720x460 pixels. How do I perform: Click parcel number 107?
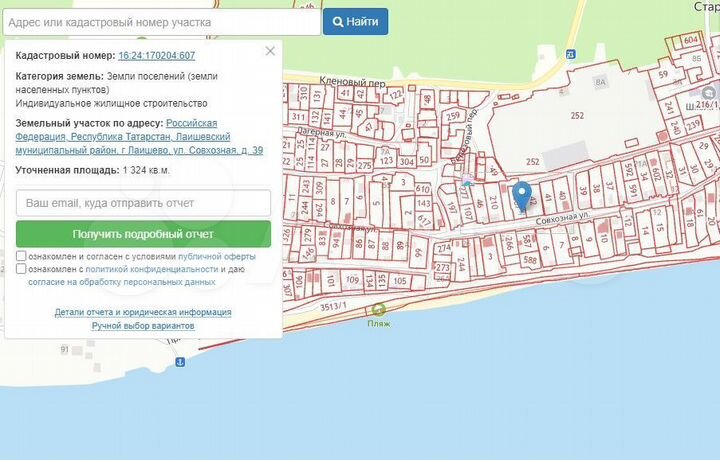pos(468,213)
